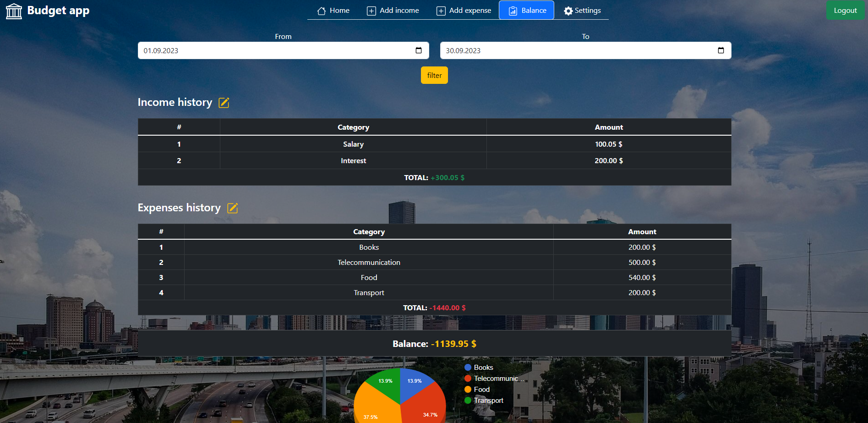868x423 pixels.
Task: Click the 500.00 $ Telecommunication amount
Action: click(x=642, y=263)
